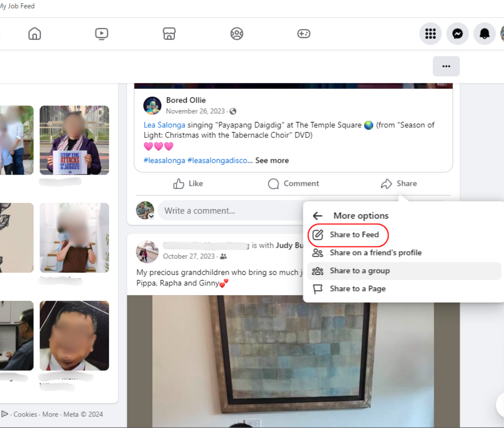This screenshot has width=504, height=428.
Task: Open the nine-dot apps menu
Action: [430, 34]
